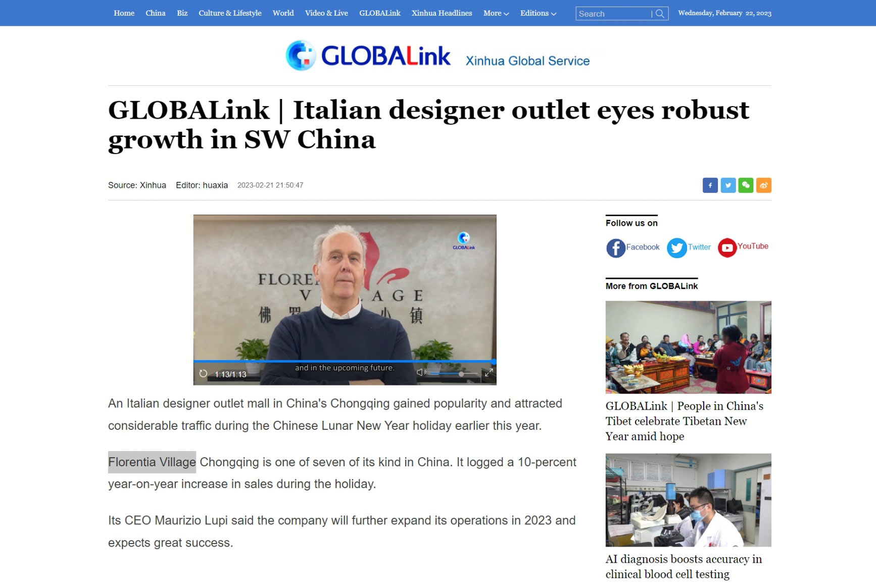Open AI diagnosis blood cell article
876x588 pixels.
click(x=683, y=566)
